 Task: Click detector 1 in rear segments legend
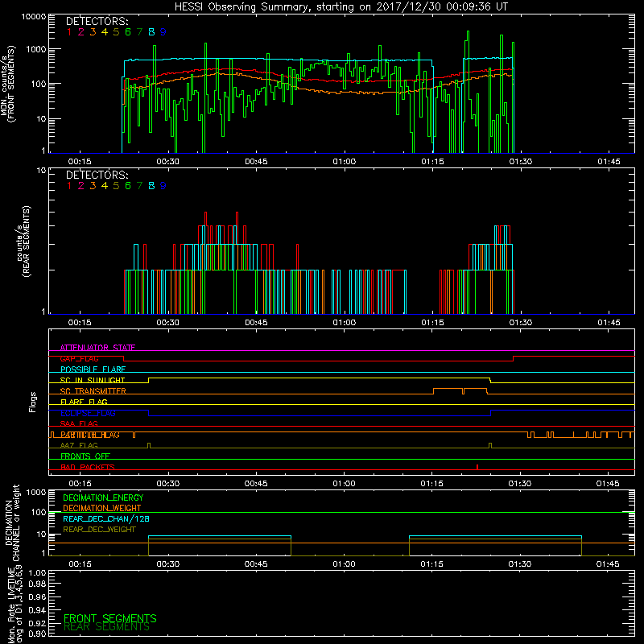coord(69,186)
